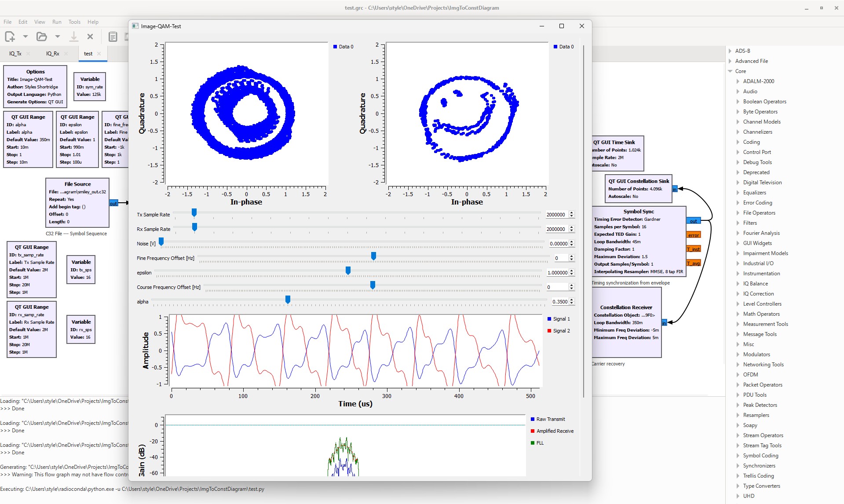Toggle Data 0 in the left constellation legend

[x=343, y=47]
